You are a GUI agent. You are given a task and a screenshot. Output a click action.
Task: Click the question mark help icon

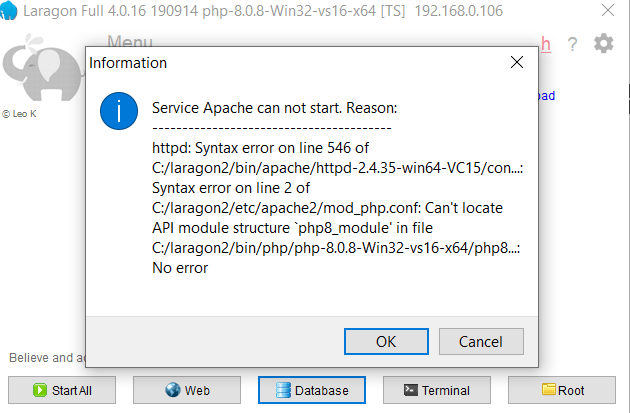(x=573, y=44)
